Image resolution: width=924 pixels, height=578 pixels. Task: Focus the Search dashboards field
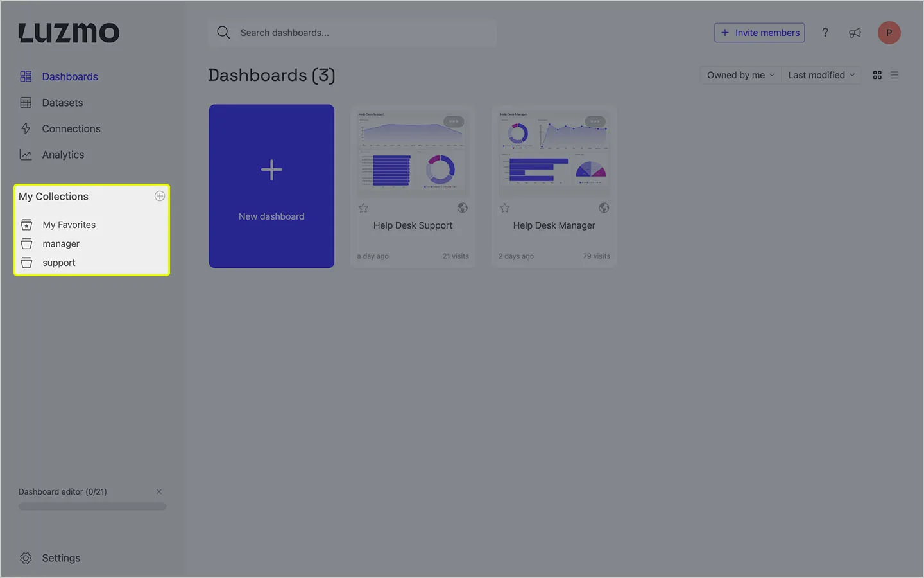click(x=352, y=33)
